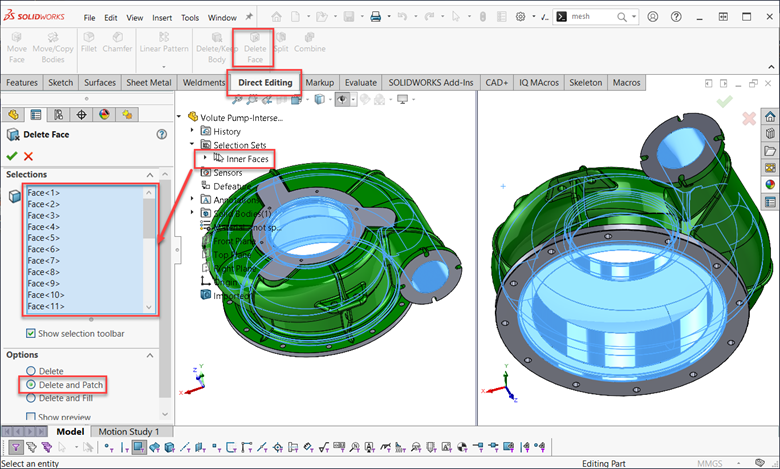780x469 pixels.
Task: Open the SOLIDWORKS Add-Ins tab
Action: (431, 83)
